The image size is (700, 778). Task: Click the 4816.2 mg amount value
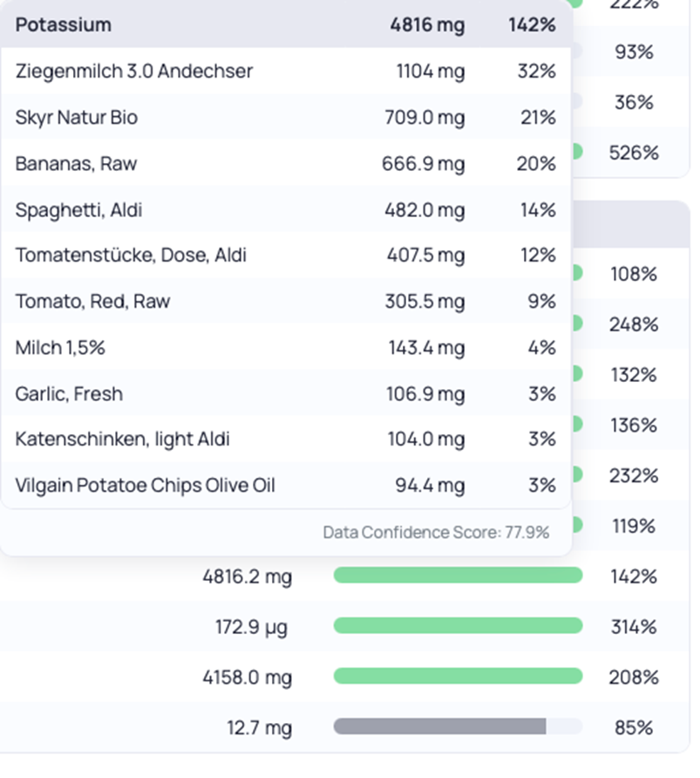tap(247, 577)
